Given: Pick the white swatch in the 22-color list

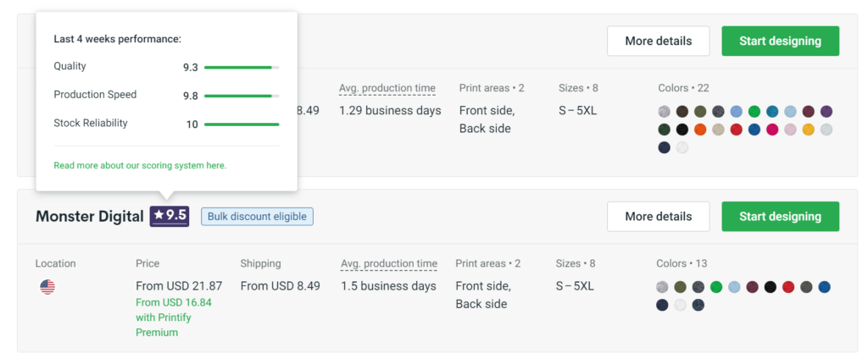Looking at the screenshot, I should (682, 147).
